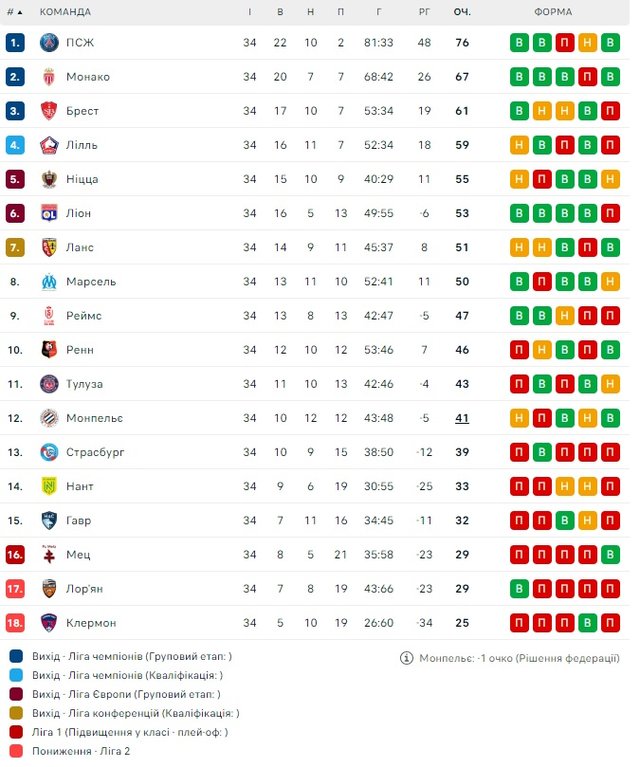640x767 pixels.
Task: Click the Monaco club crest
Action: pyautogui.click(x=49, y=77)
